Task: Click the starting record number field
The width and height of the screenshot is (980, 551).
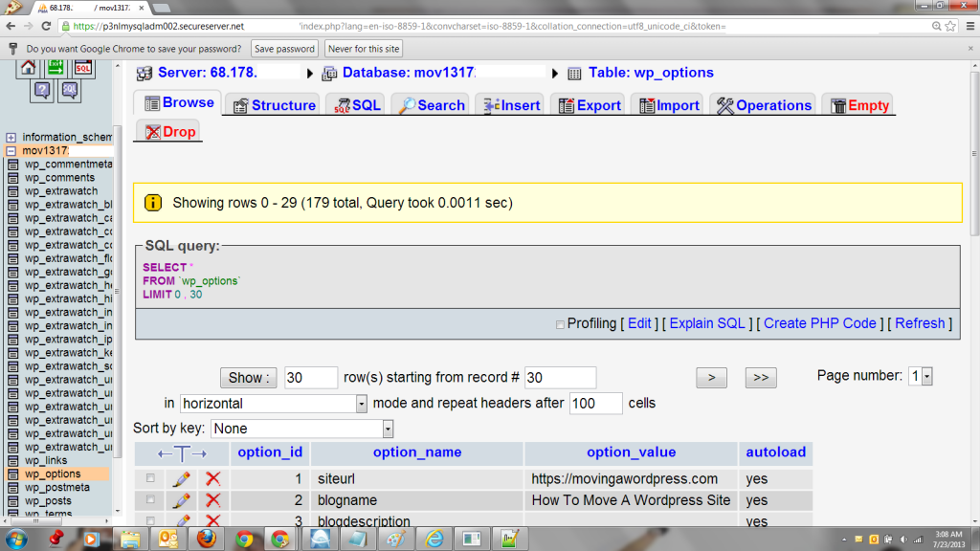Action: 560,378
